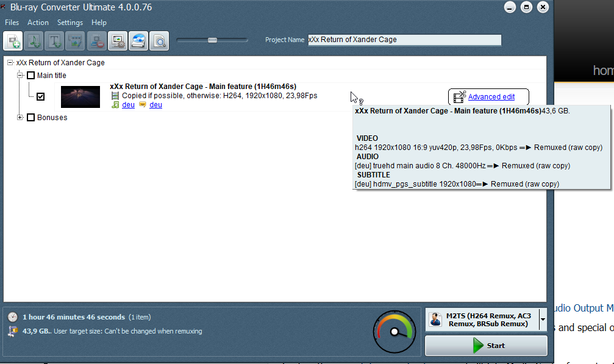The image size is (614, 364).
Task: Open the Action menu
Action: point(38,23)
